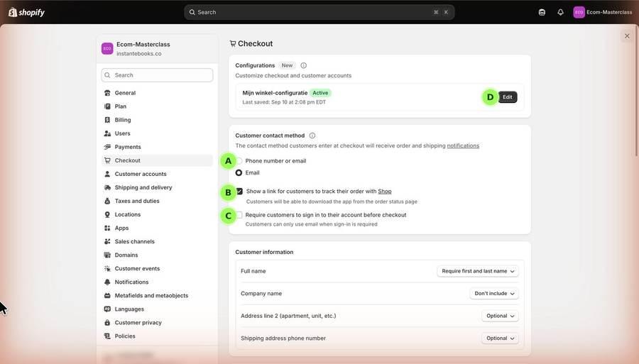Check Require customers to sign in

tap(239, 215)
